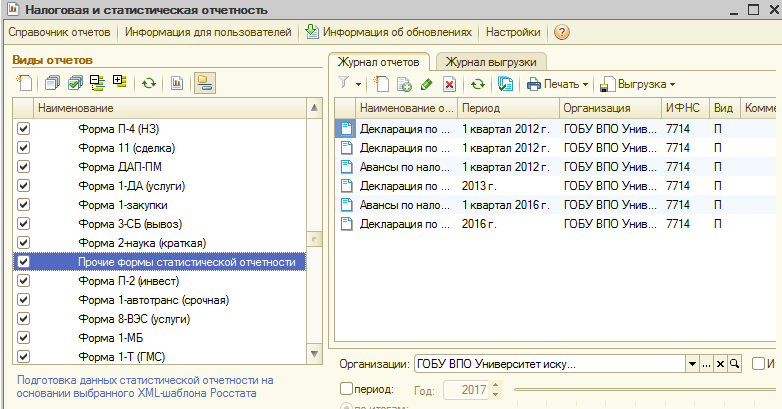
Task: Sort report types by Наименование column header
Action: pyautogui.click(x=170, y=108)
